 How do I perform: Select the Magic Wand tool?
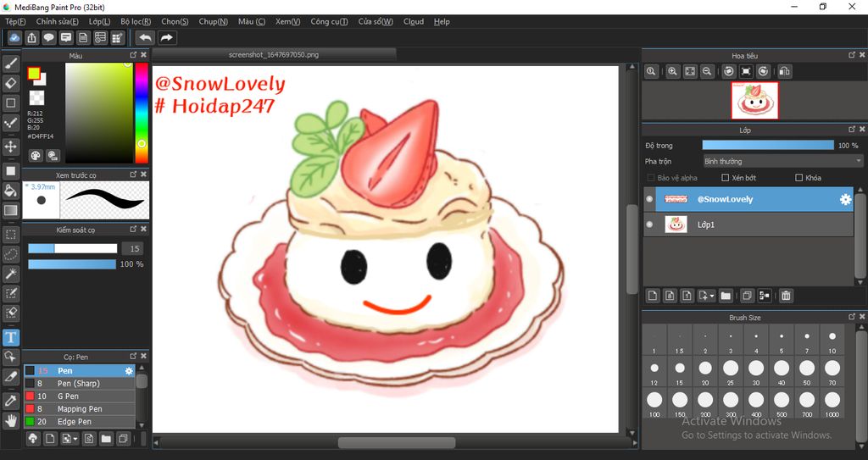pyautogui.click(x=10, y=274)
